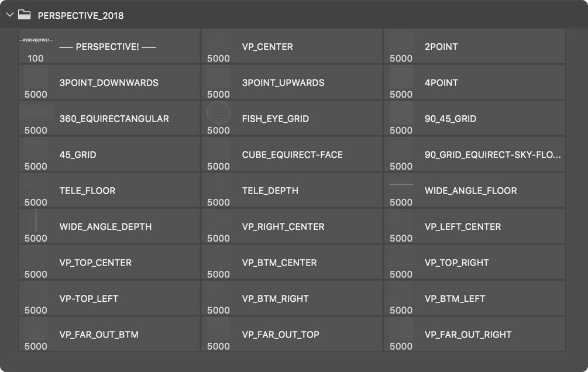
Task: Pick the VP_TOP_RIGHT brush preset
Action: (474, 262)
